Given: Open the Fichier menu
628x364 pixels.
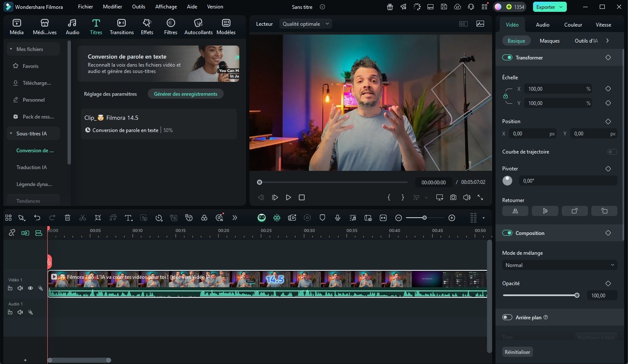Looking at the screenshot, I should 85,7.
